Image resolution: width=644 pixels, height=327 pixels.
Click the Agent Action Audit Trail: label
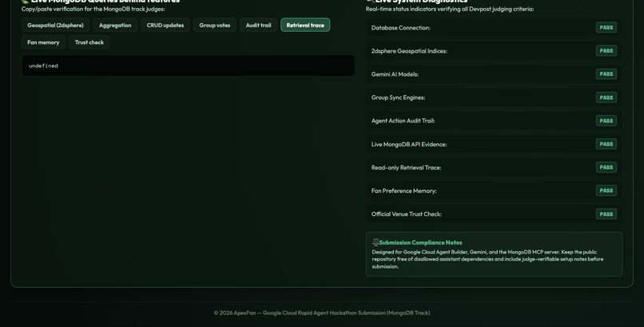[403, 121]
